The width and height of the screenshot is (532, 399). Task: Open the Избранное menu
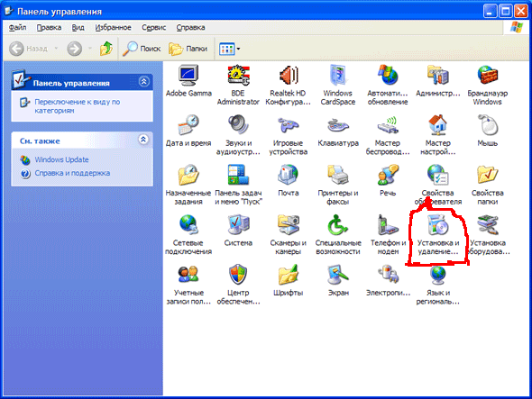click(113, 28)
